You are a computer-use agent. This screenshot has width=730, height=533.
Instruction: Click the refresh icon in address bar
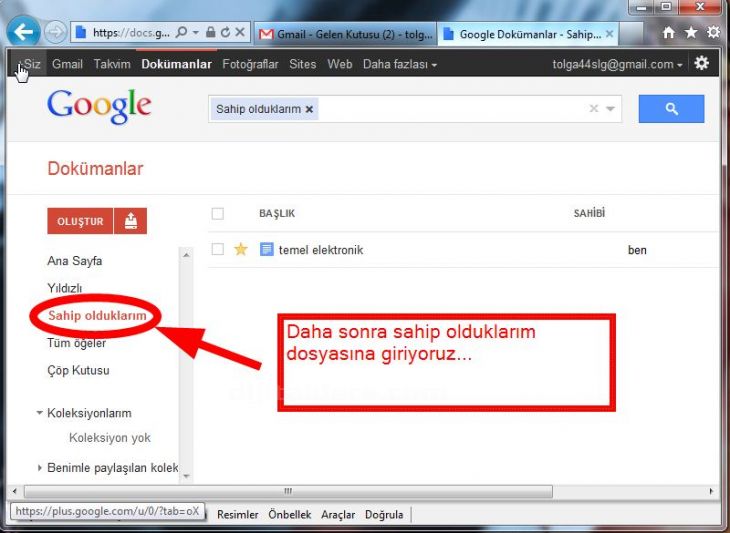[225, 32]
